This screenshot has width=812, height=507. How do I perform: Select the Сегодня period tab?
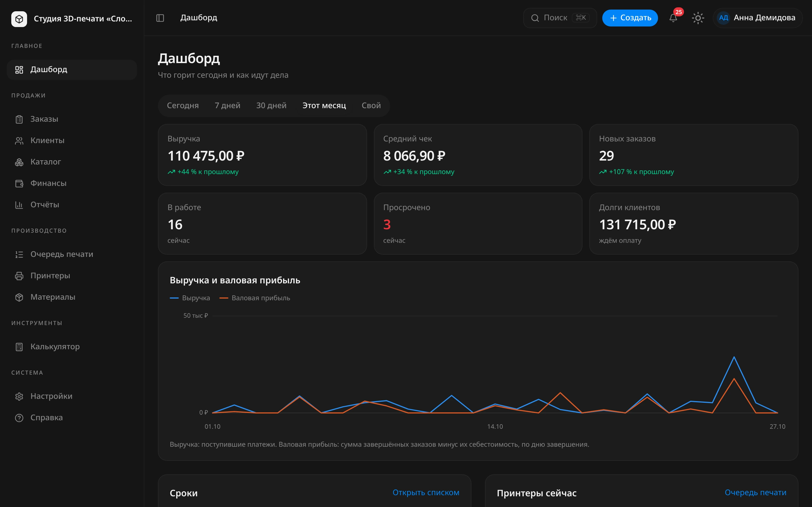183,106
